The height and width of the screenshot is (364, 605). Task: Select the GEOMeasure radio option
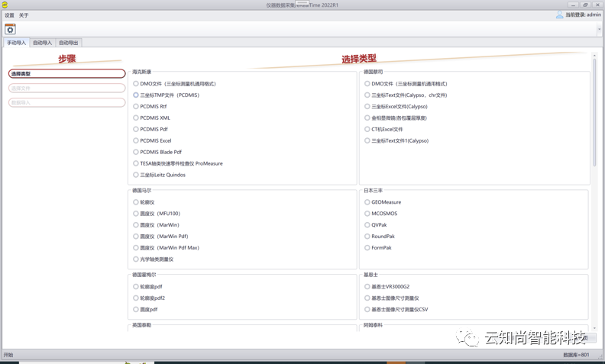point(367,202)
